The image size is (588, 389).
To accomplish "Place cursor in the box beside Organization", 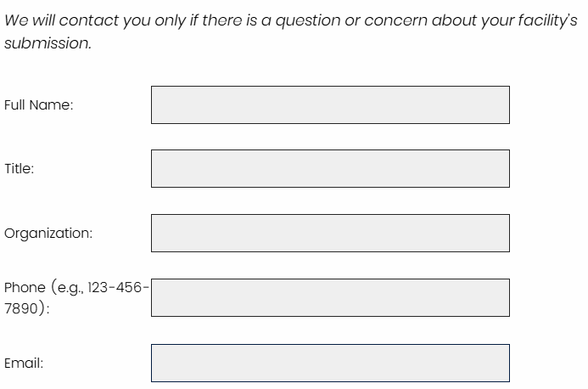I will point(330,234).
